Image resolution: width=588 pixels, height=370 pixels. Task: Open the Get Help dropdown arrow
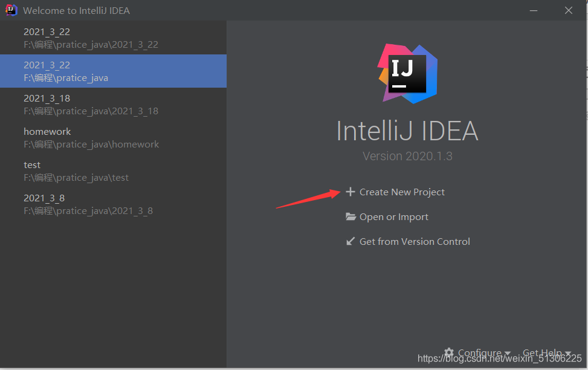click(568, 353)
